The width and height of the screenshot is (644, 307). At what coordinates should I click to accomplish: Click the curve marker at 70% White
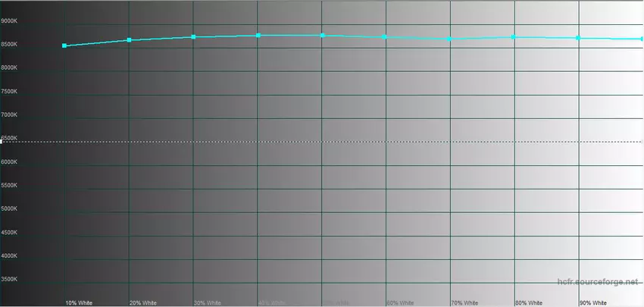pos(450,39)
